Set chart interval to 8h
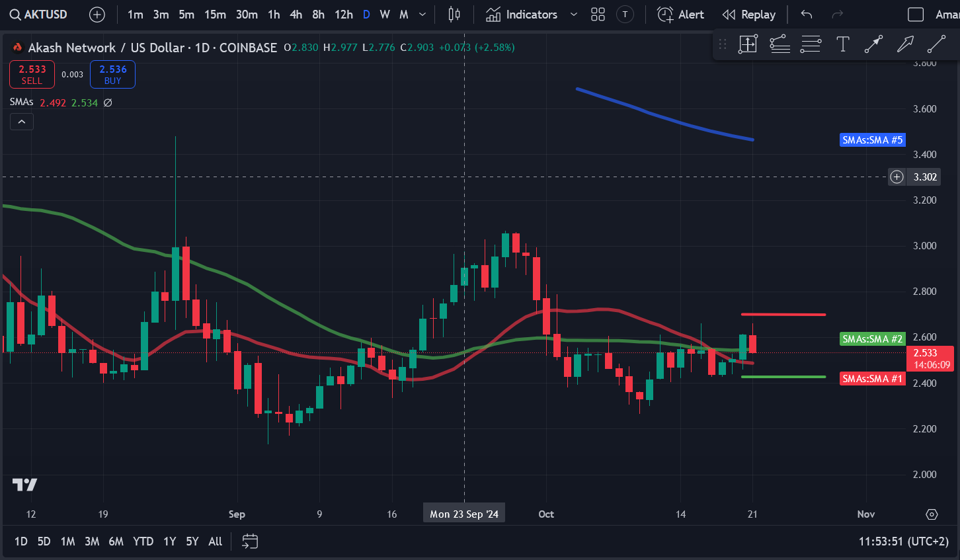The height and width of the screenshot is (560, 960). click(318, 15)
